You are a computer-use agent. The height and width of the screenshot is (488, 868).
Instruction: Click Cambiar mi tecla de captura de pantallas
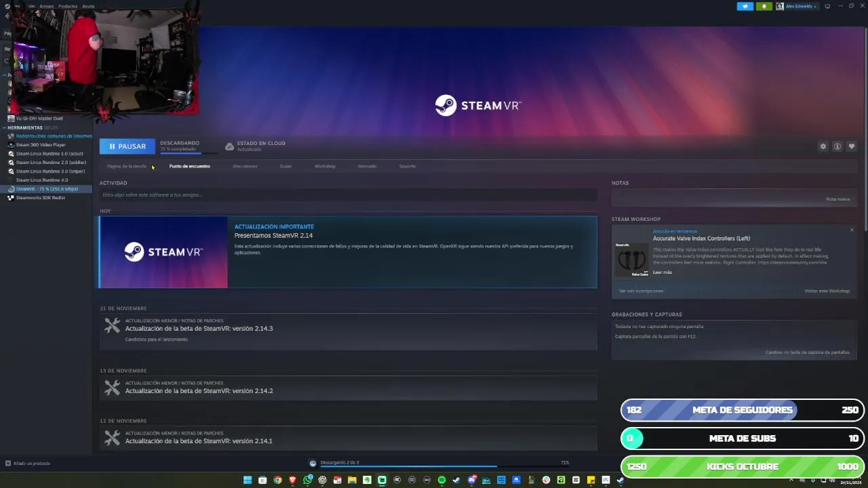[x=808, y=352]
